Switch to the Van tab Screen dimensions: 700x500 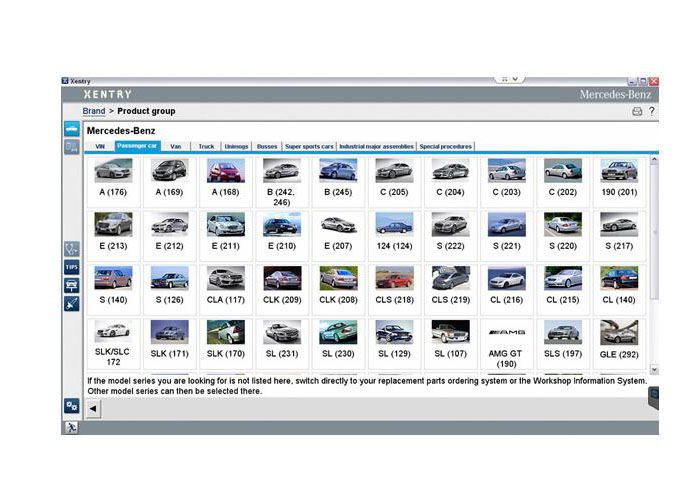pyautogui.click(x=175, y=146)
